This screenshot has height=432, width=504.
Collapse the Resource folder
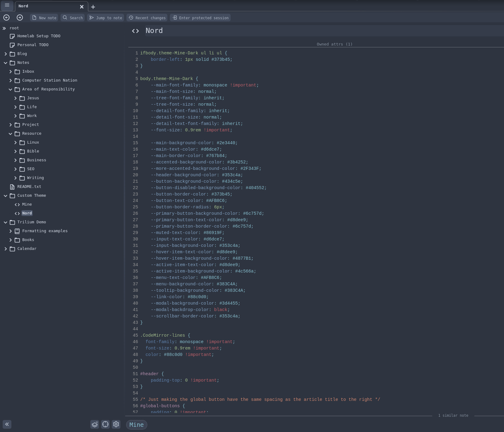[10, 134]
